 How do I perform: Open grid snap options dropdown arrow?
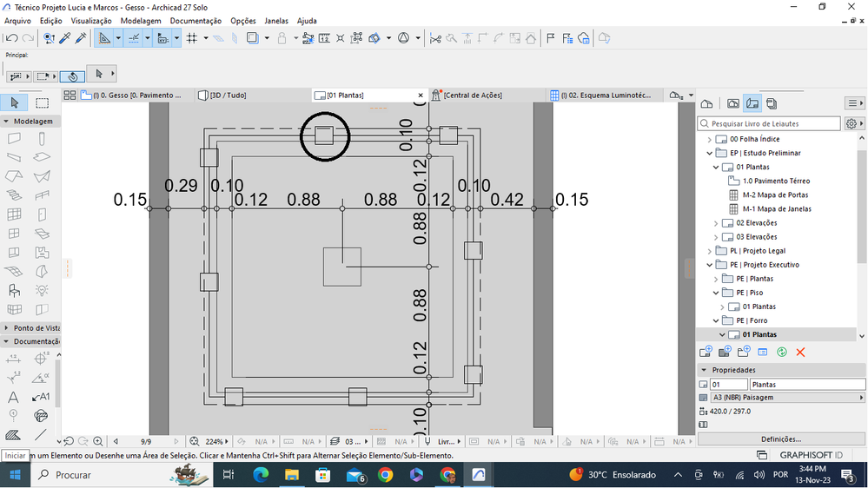205,38
